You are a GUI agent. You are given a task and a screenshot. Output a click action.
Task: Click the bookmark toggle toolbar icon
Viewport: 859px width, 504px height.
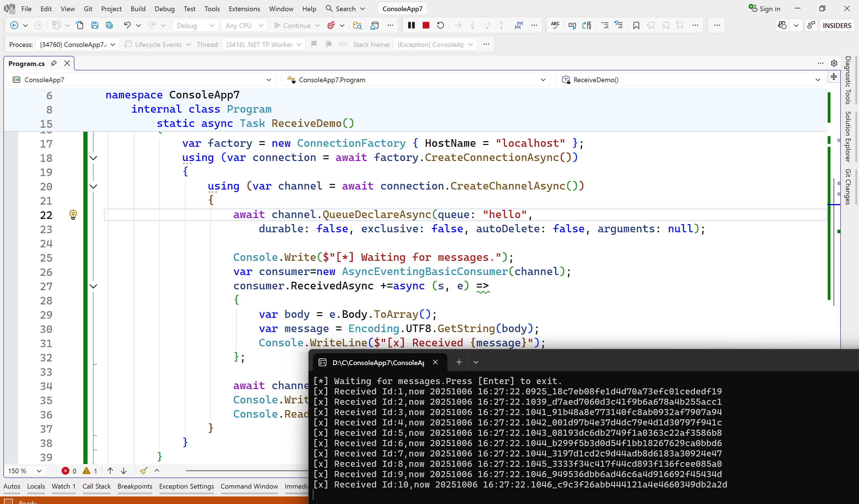(636, 25)
